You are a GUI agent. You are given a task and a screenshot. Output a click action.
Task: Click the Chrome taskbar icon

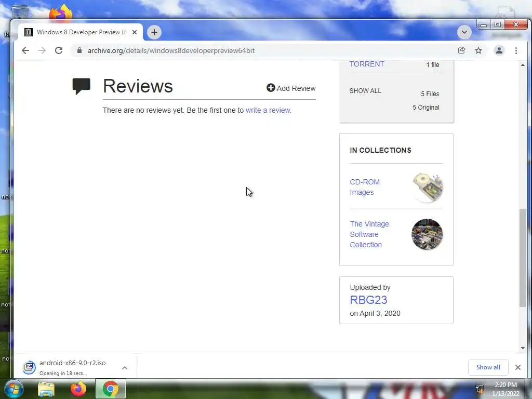coord(110,389)
